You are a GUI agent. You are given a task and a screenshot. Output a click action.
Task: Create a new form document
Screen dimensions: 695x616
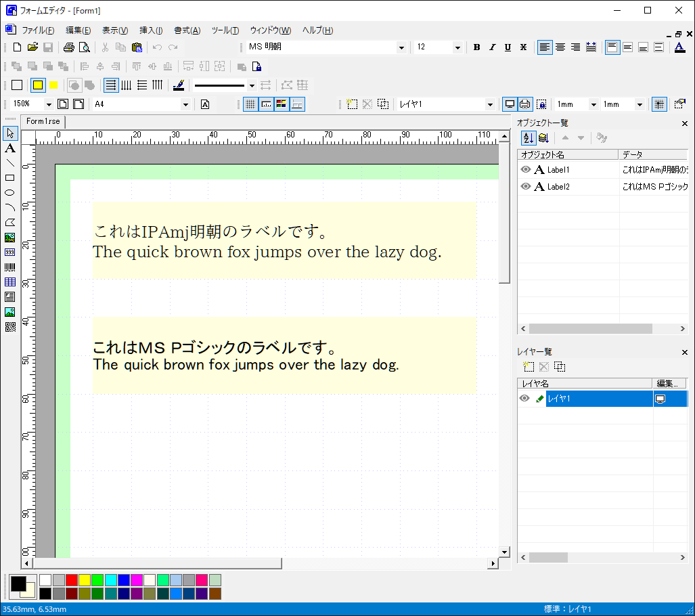coord(17,47)
